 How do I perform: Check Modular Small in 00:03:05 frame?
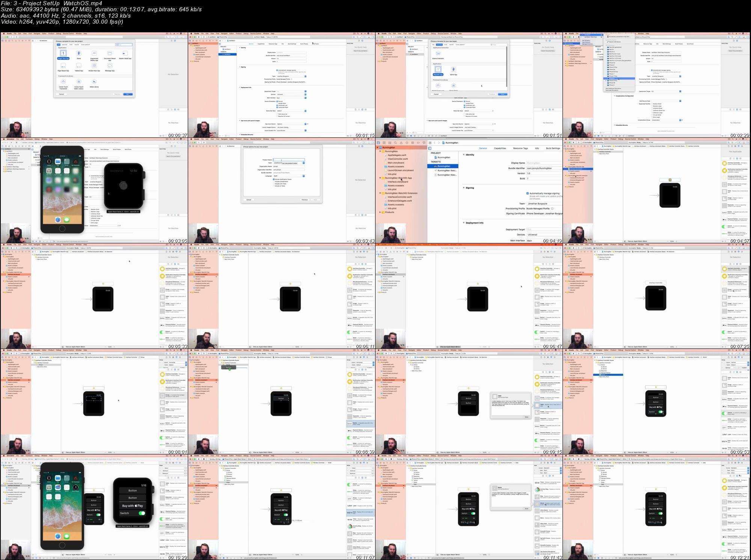click(x=89, y=209)
